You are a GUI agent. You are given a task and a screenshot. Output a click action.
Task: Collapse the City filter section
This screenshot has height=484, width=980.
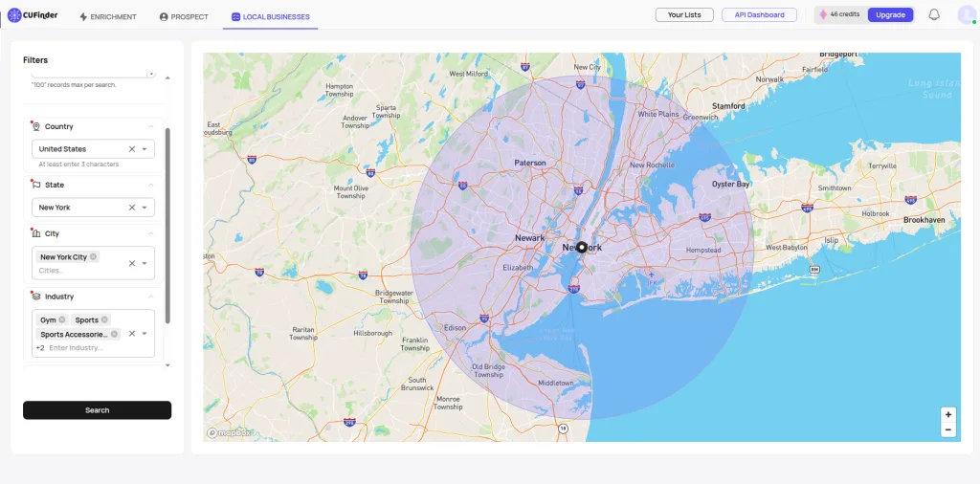[x=150, y=233]
